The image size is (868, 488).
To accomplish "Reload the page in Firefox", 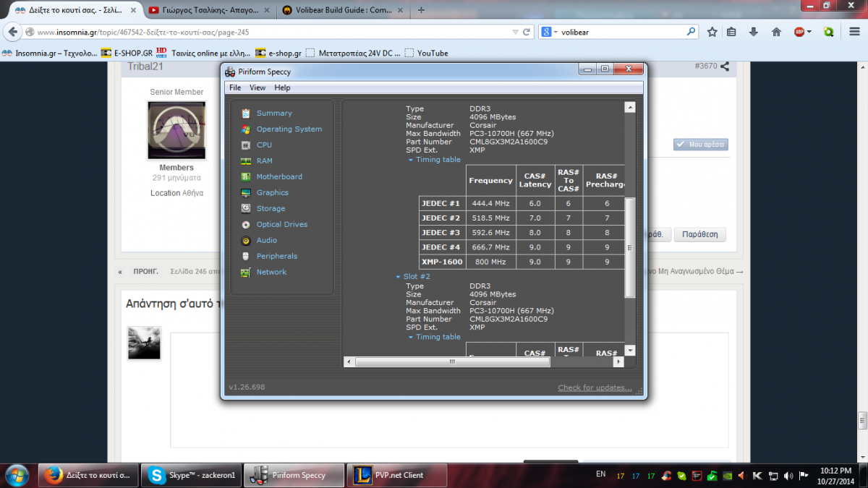I will click(x=527, y=33).
